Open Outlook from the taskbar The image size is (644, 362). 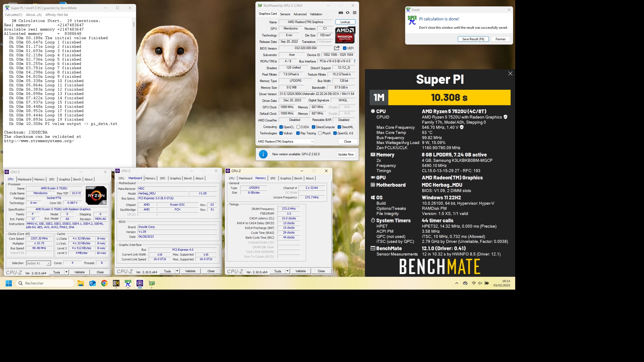[93, 283]
